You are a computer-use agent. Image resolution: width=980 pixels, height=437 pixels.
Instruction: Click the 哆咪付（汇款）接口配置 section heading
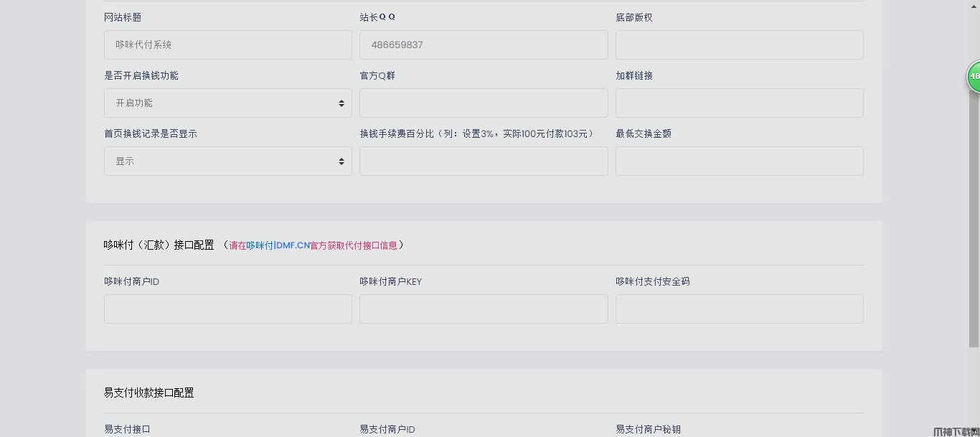click(159, 245)
